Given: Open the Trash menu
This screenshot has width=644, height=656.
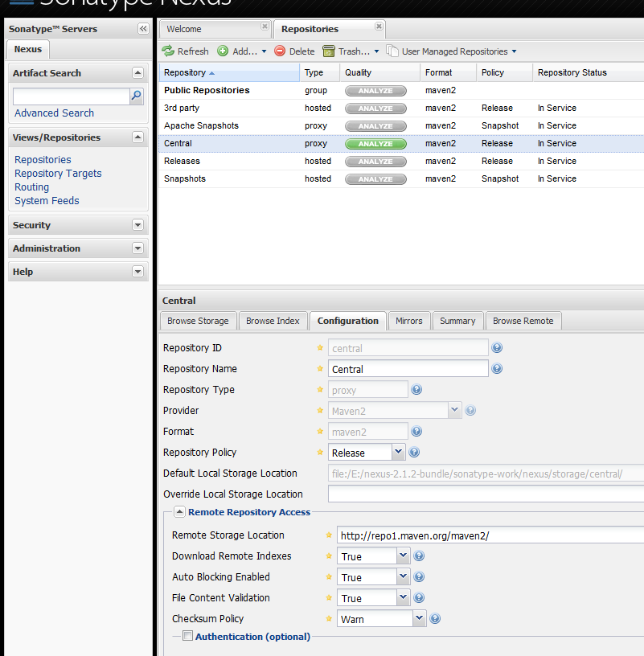Looking at the screenshot, I should (x=351, y=51).
